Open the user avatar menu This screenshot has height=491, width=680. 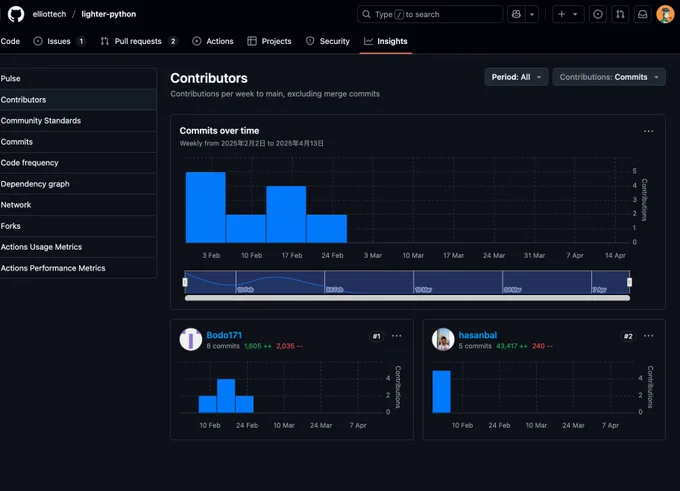point(665,14)
